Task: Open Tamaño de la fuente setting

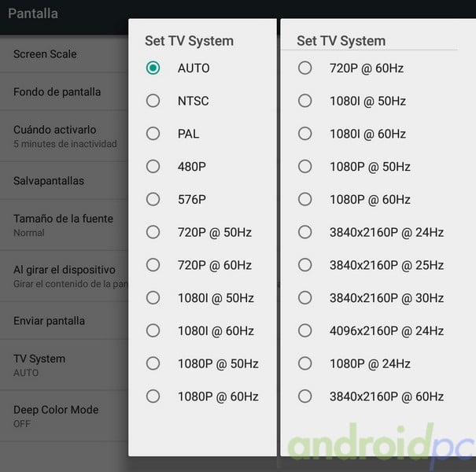Action: (63, 224)
